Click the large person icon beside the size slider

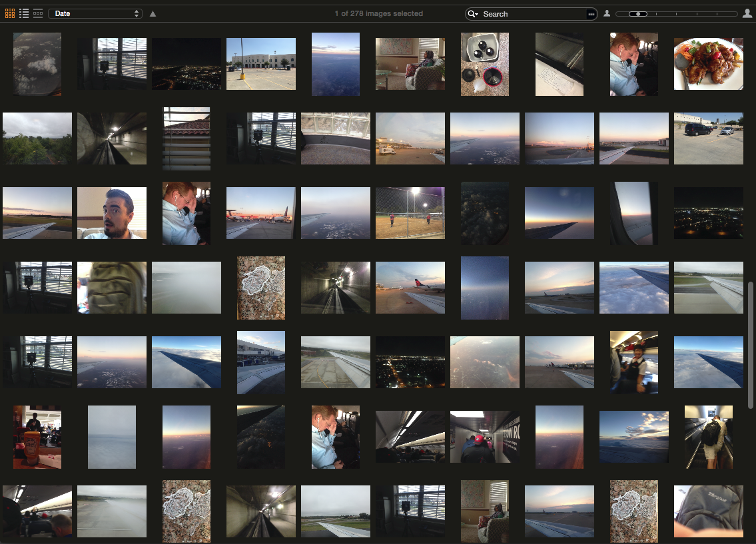747,13
